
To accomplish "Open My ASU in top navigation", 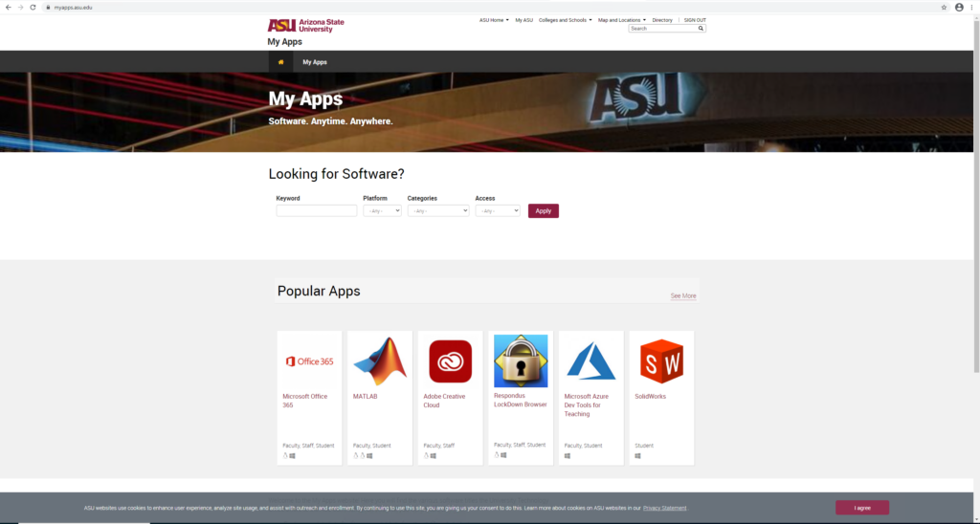I will (523, 20).
